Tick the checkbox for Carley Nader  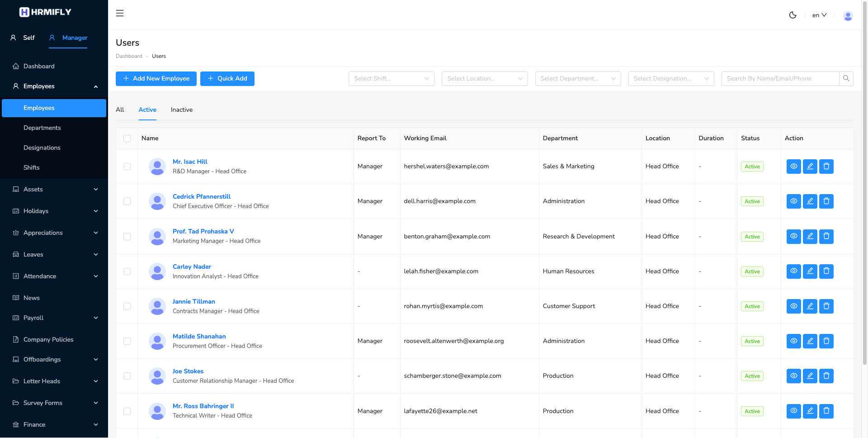(x=127, y=271)
